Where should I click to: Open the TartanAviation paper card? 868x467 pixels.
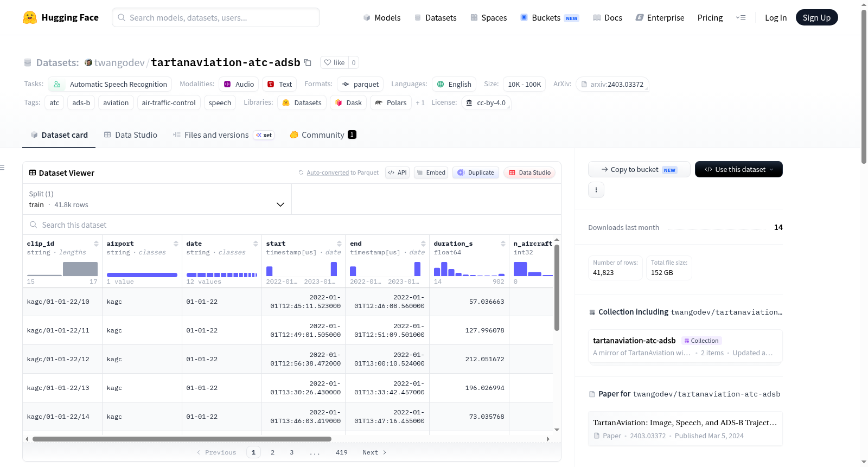(685, 428)
